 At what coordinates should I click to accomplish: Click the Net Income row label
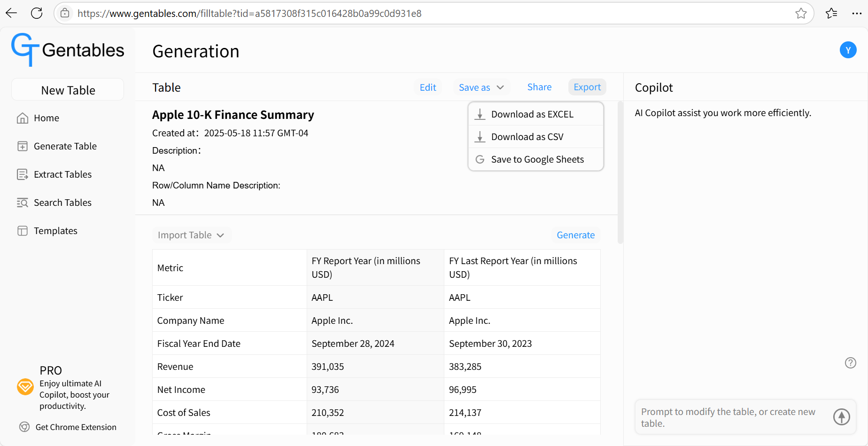181,390
